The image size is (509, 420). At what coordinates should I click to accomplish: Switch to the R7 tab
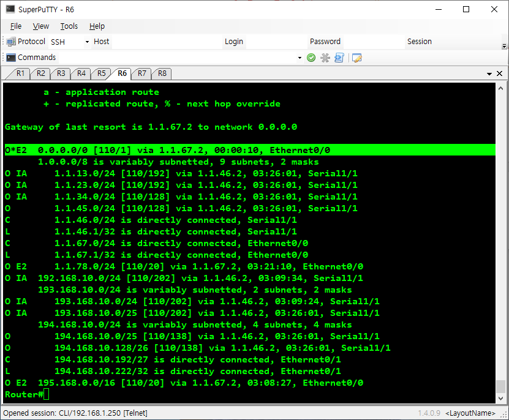[x=142, y=73]
